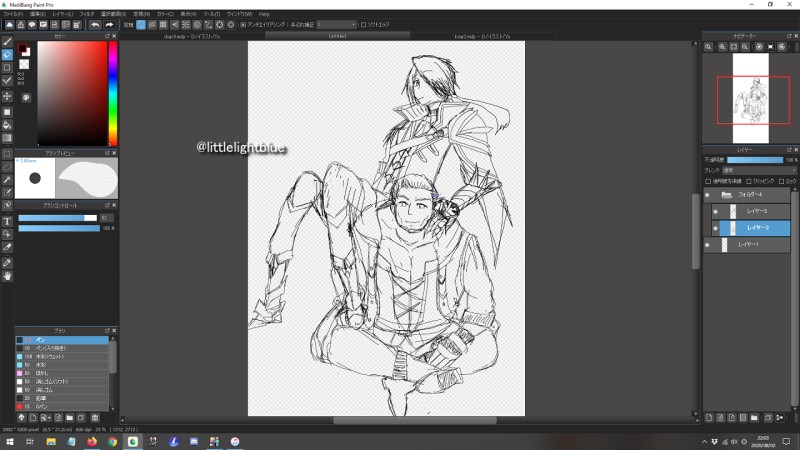Create new layer in Layers panel bottom
This screenshot has width=800, height=450.
tap(709, 418)
